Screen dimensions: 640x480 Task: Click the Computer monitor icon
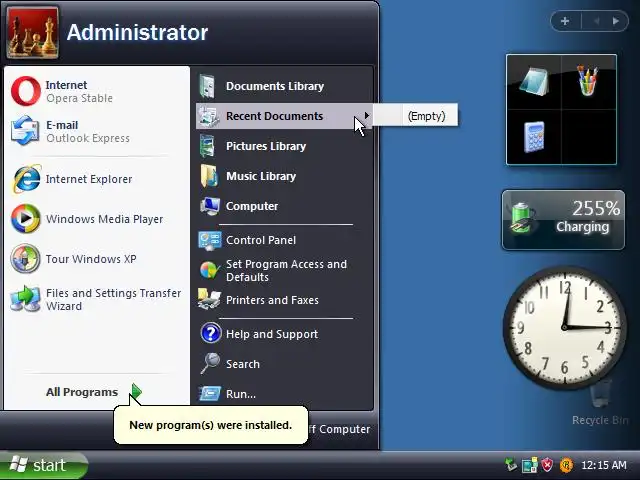click(x=210, y=206)
